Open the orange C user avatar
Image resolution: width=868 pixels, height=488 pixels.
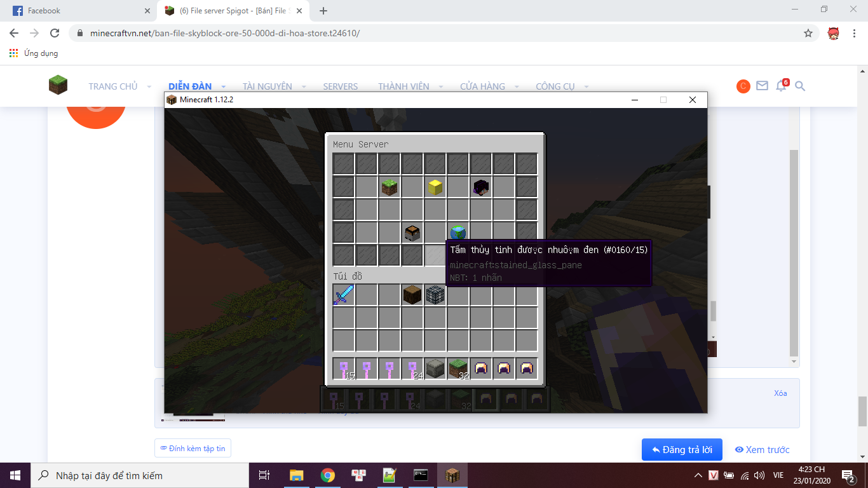pos(743,86)
